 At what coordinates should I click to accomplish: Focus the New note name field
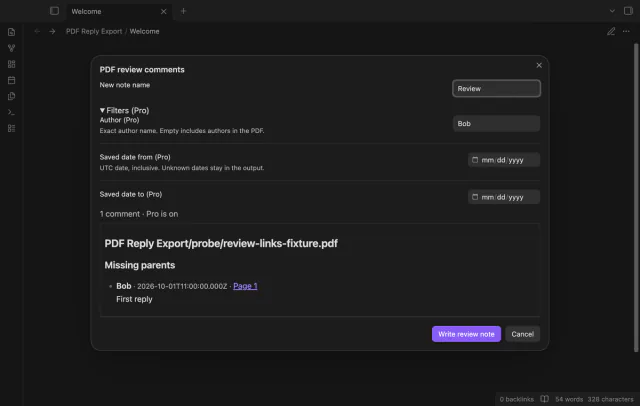(496, 89)
